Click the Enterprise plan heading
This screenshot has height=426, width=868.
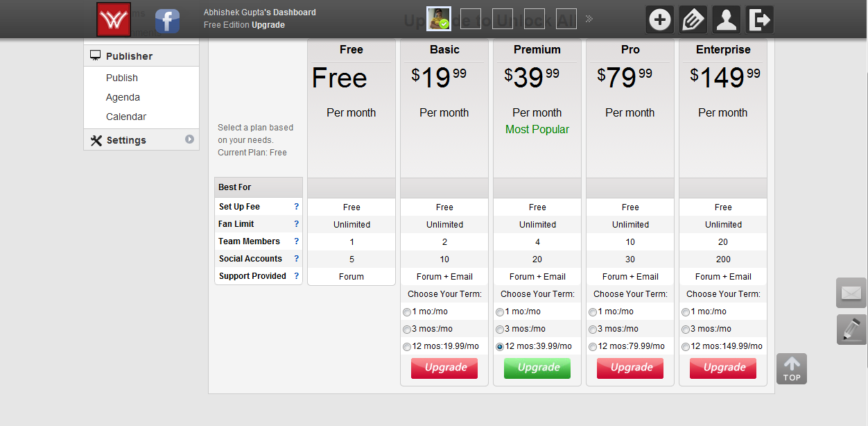pyautogui.click(x=723, y=50)
